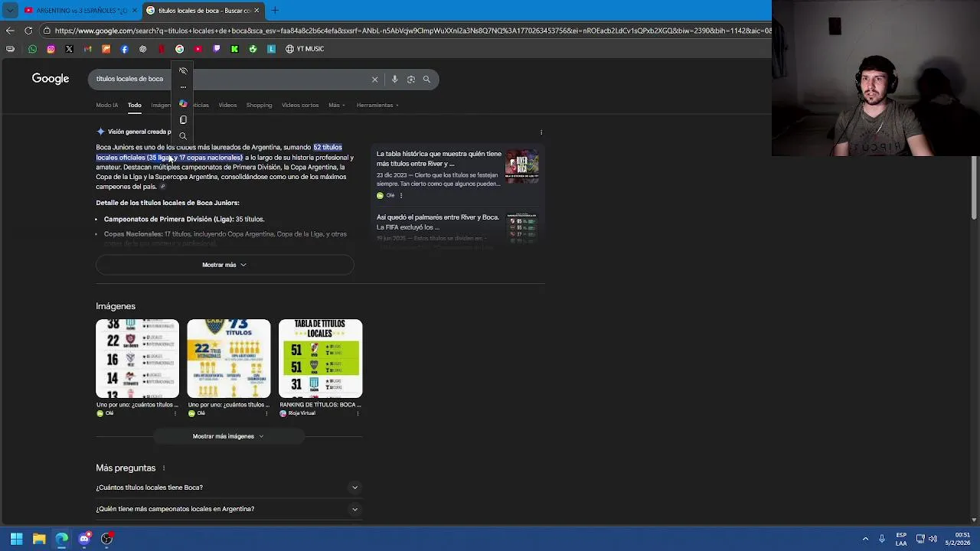Open the Google bookmark icon
The height and width of the screenshot is (551, 980).
click(x=179, y=49)
